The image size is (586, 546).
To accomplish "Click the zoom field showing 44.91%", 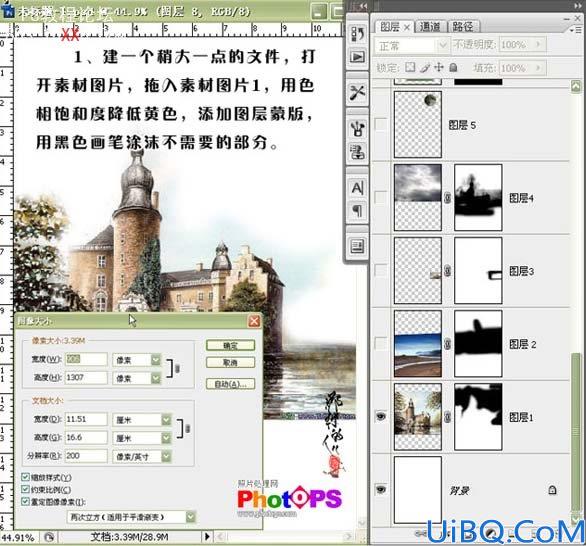I will pos(19,538).
